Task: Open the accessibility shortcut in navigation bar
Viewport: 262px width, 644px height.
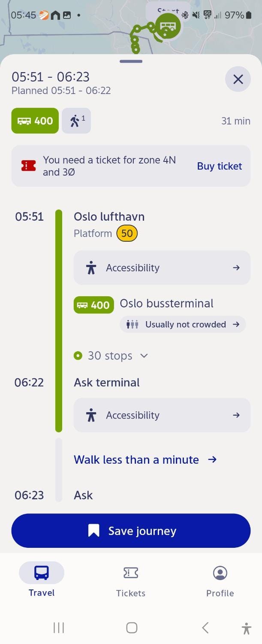Action: (246, 629)
